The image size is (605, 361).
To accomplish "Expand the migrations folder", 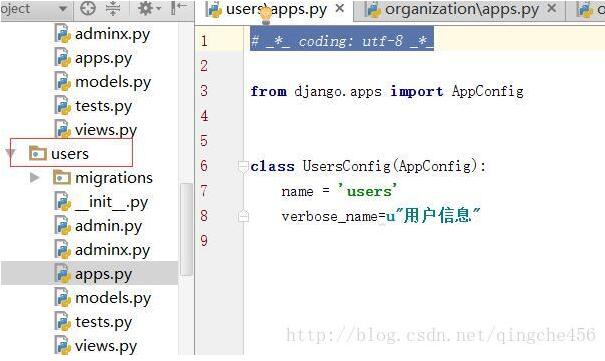I will tap(34, 177).
